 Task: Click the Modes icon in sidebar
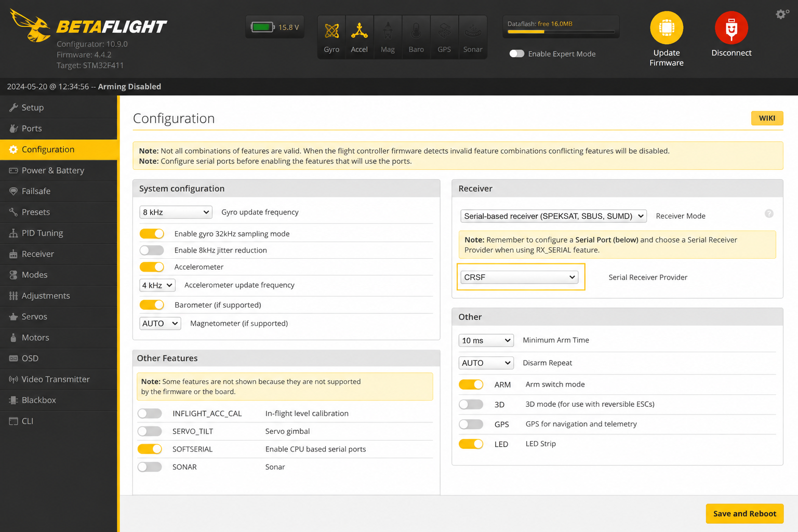14,275
